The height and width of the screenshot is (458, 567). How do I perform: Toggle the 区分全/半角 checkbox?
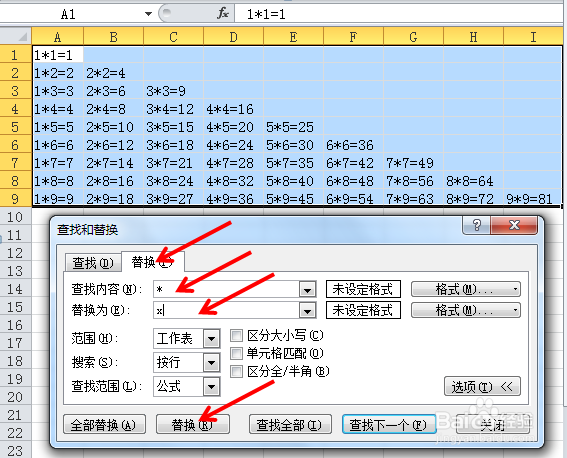pos(236,371)
